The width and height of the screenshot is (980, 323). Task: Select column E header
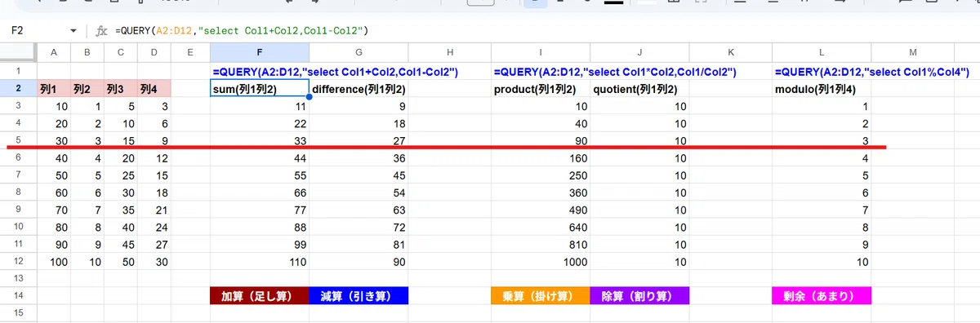click(190, 52)
